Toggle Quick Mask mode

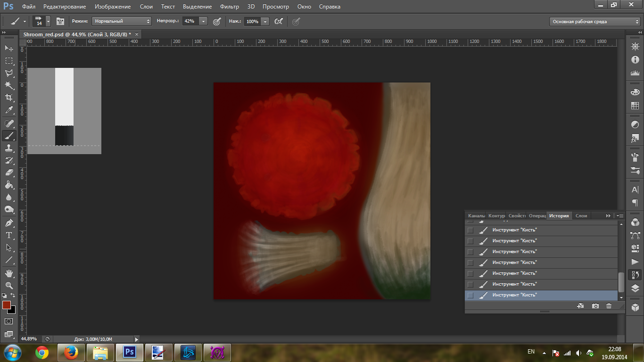click(9, 321)
